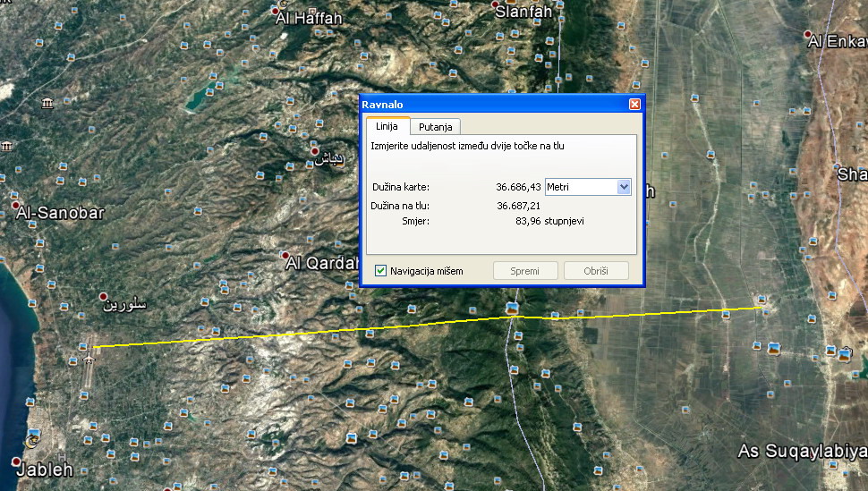Click the Slanfah city marker
Image resolution: width=868 pixels, height=491 pixels.
(x=499, y=5)
